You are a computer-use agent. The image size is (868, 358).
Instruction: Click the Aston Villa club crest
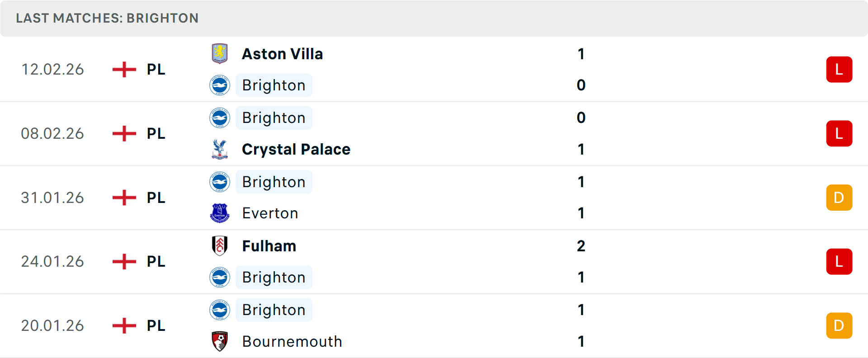pyautogui.click(x=220, y=53)
